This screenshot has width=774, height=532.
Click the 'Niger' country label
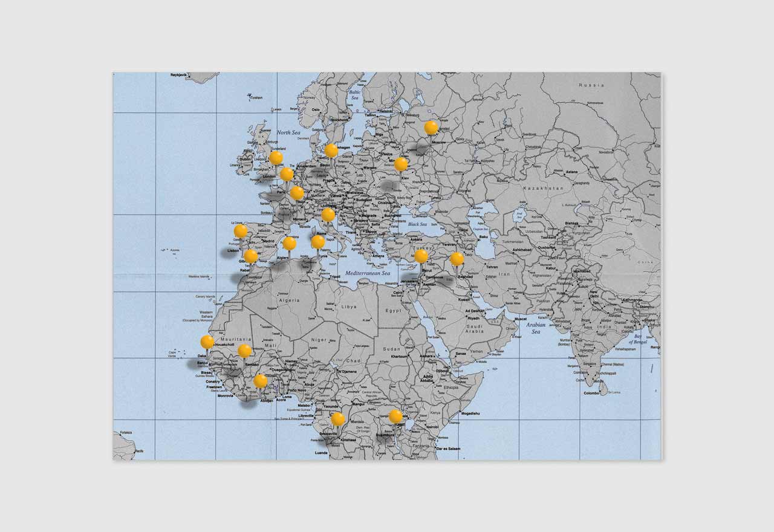click(319, 340)
